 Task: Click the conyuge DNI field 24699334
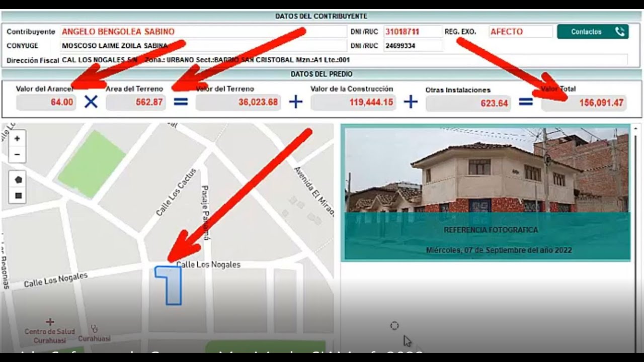pyautogui.click(x=413, y=46)
